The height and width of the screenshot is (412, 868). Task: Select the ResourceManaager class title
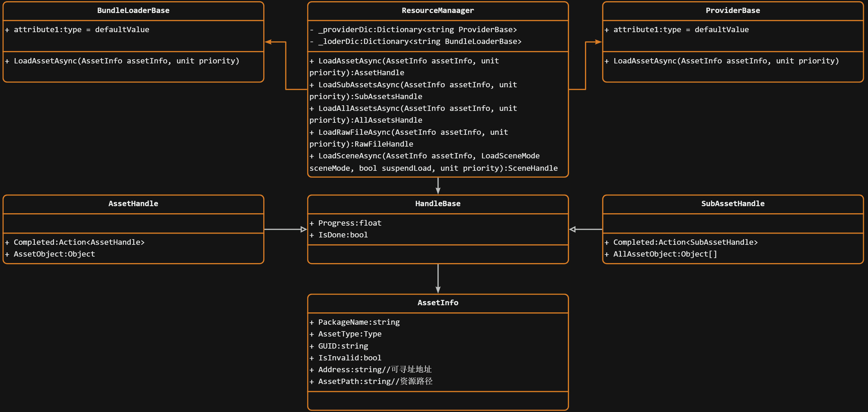(437, 10)
